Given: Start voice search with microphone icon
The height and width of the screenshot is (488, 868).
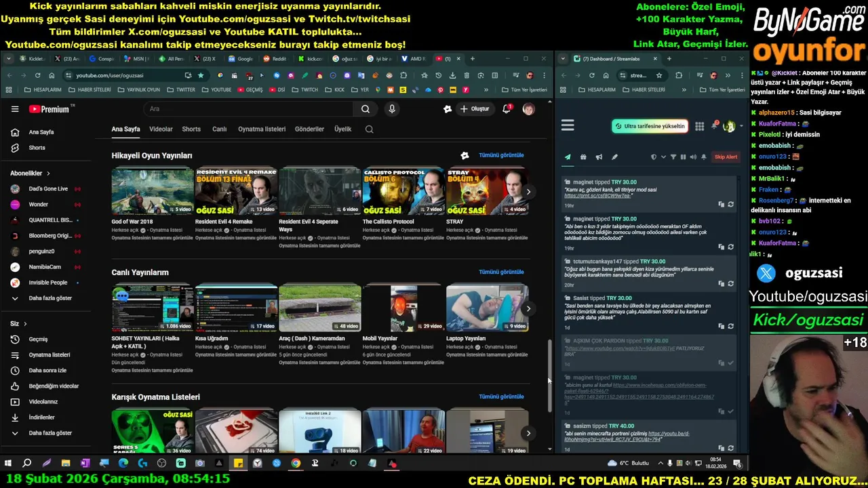Looking at the screenshot, I should click(392, 109).
